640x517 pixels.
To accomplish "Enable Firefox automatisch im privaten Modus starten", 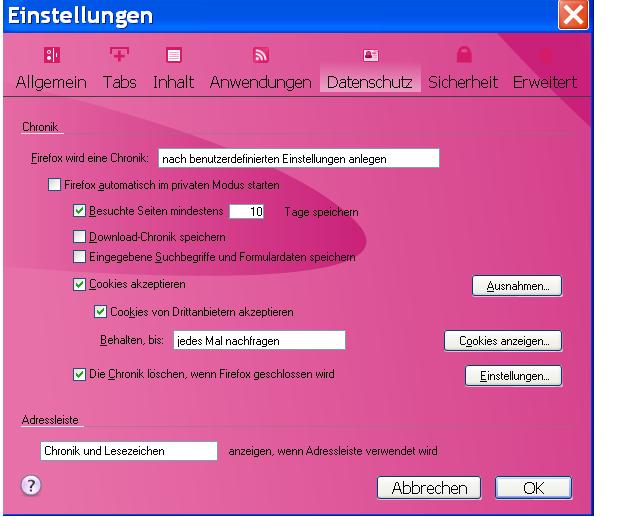I will 54,185.
